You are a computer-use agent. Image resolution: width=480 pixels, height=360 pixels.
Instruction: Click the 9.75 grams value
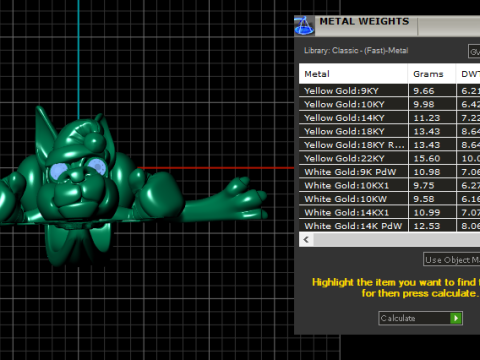click(424, 186)
